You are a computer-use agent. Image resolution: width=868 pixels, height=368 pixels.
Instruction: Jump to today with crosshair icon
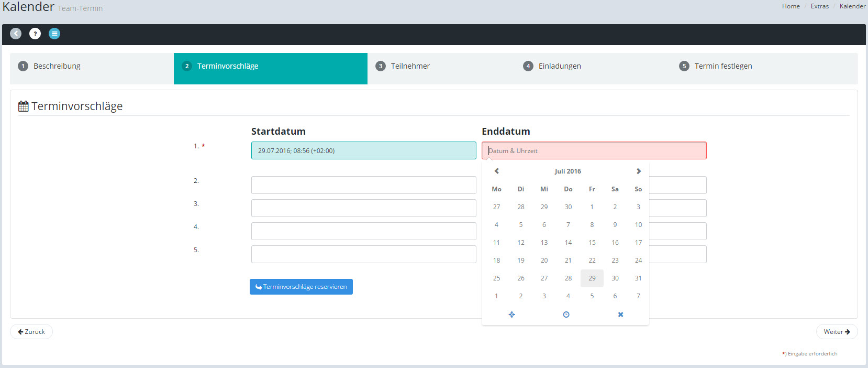click(x=511, y=315)
